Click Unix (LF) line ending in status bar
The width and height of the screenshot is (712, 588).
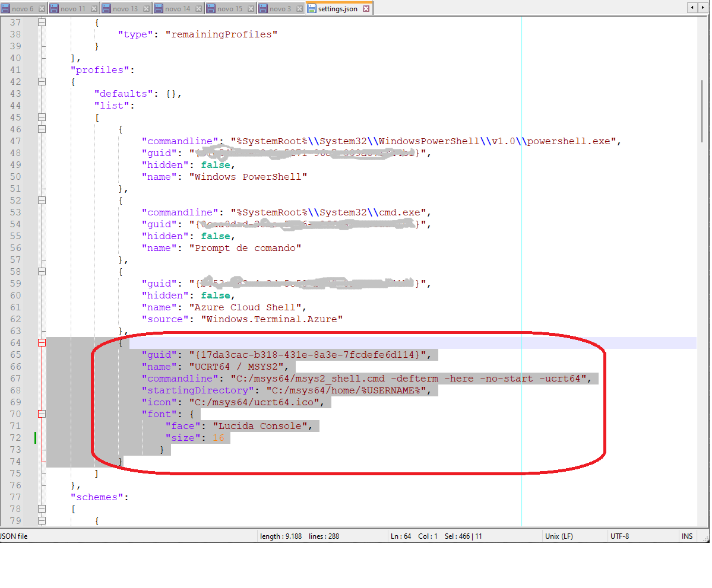pyautogui.click(x=559, y=536)
